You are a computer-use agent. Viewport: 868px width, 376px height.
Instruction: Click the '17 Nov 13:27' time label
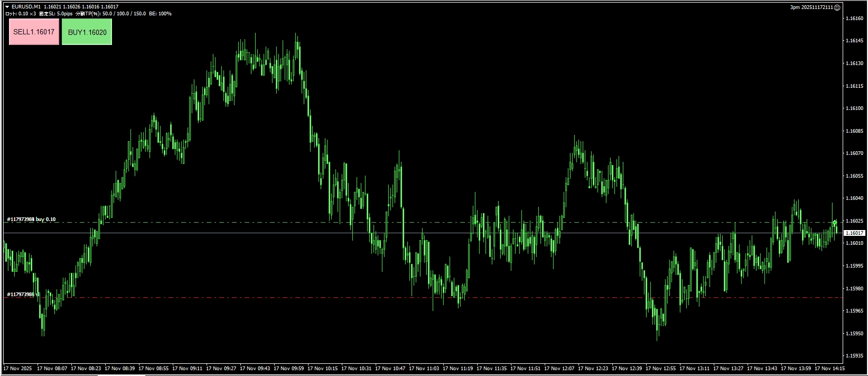(x=729, y=368)
